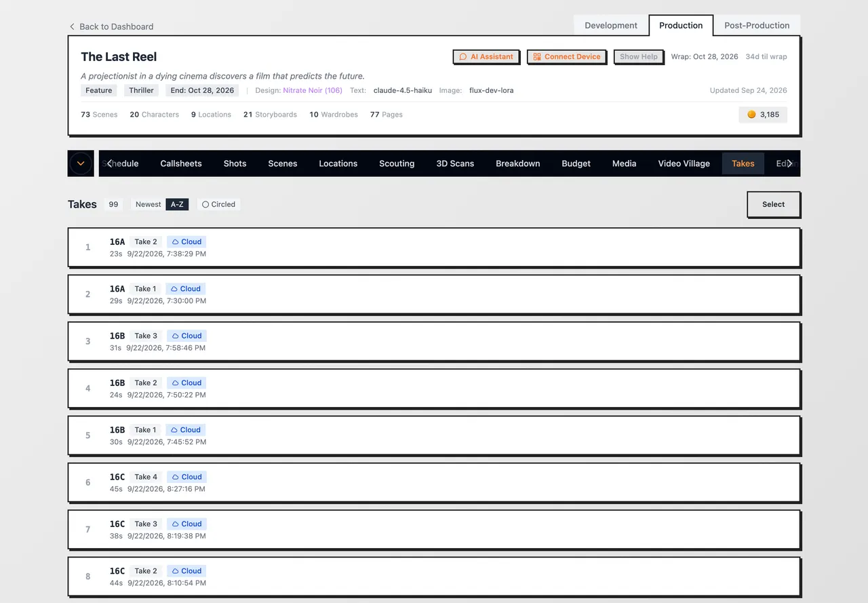The height and width of the screenshot is (603, 868).
Task: Open the Scouting tab
Action: [397, 163]
